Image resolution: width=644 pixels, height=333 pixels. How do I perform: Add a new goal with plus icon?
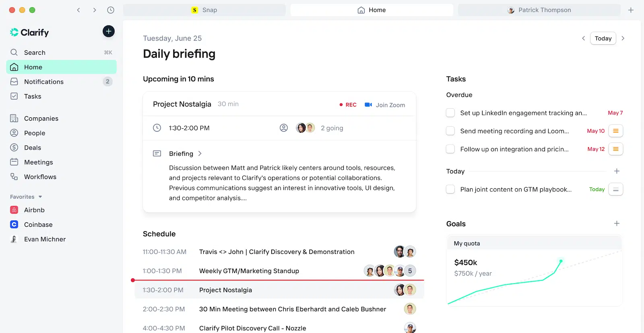[x=617, y=224]
